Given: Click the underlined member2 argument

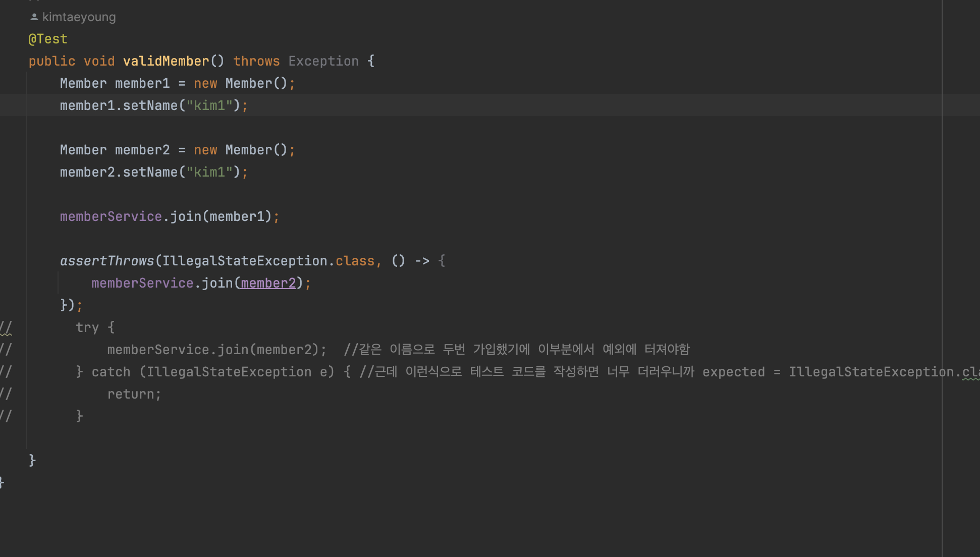Looking at the screenshot, I should 268,283.
